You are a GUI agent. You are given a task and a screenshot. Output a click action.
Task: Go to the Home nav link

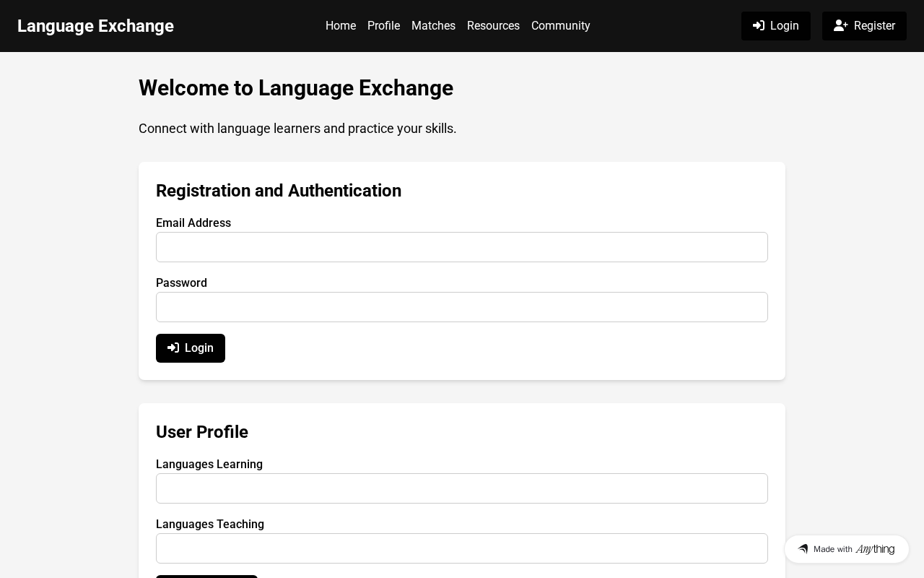(341, 26)
